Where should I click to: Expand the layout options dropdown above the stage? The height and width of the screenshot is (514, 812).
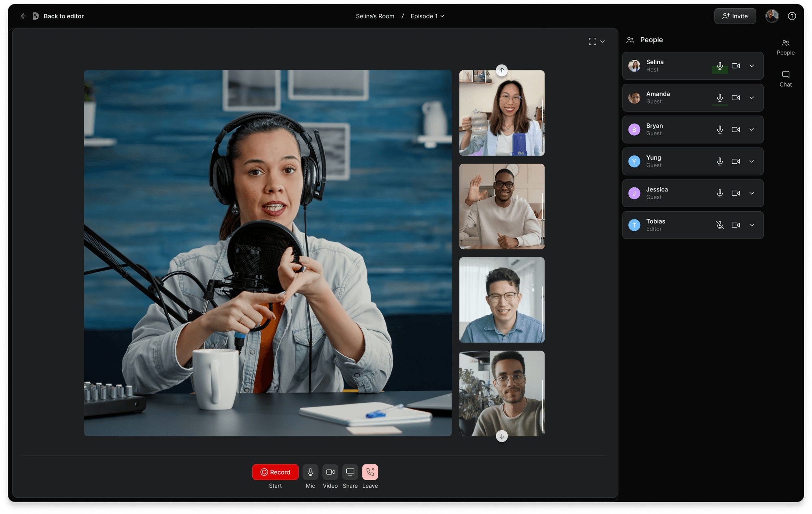(x=603, y=41)
